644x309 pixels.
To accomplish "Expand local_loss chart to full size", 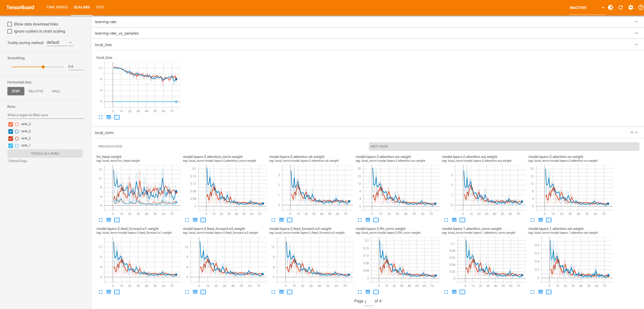I will click(101, 117).
